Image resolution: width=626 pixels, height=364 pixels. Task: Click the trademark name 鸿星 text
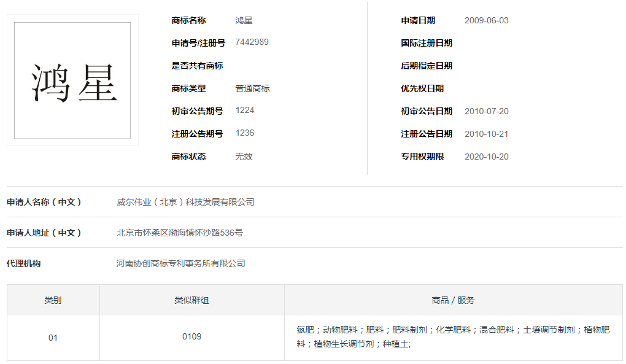coord(242,20)
